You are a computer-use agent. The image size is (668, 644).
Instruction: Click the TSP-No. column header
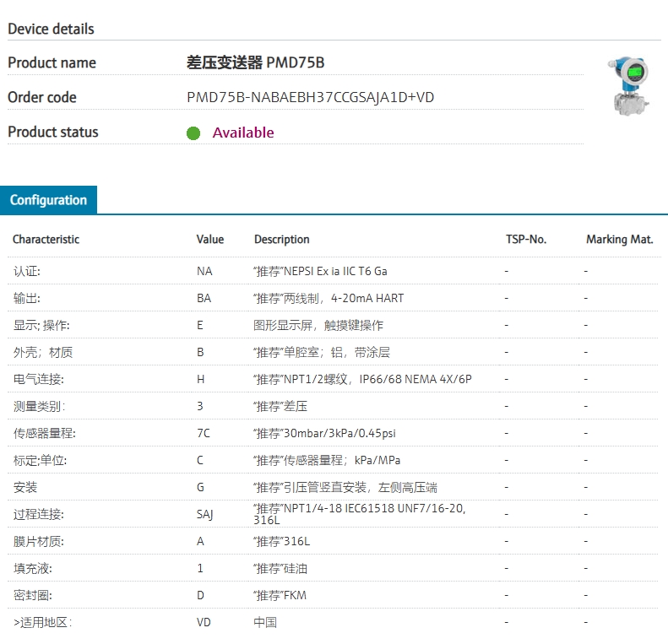click(526, 239)
